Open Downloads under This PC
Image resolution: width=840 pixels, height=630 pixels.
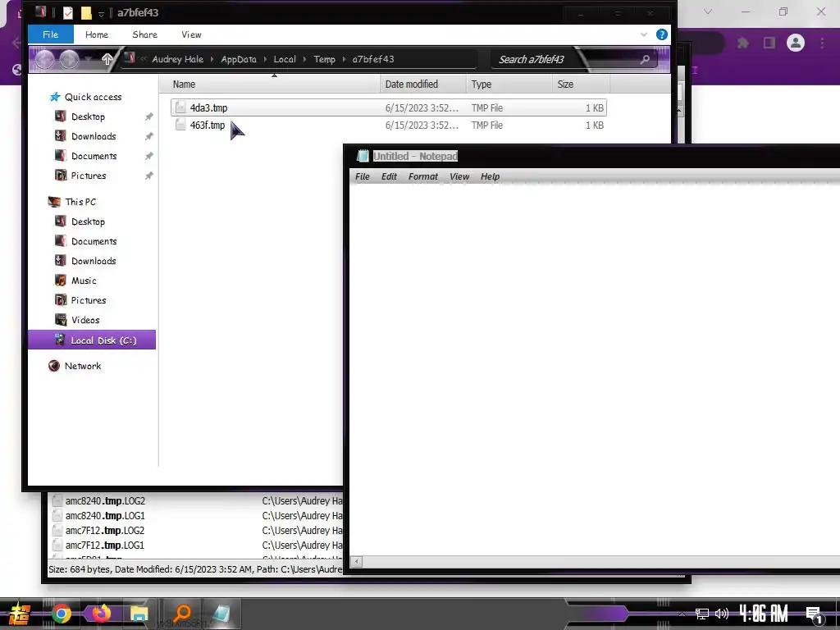(94, 261)
